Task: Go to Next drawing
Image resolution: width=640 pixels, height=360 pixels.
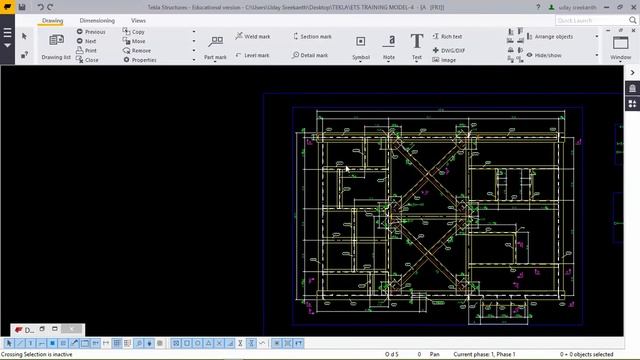Action: click(86, 41)
